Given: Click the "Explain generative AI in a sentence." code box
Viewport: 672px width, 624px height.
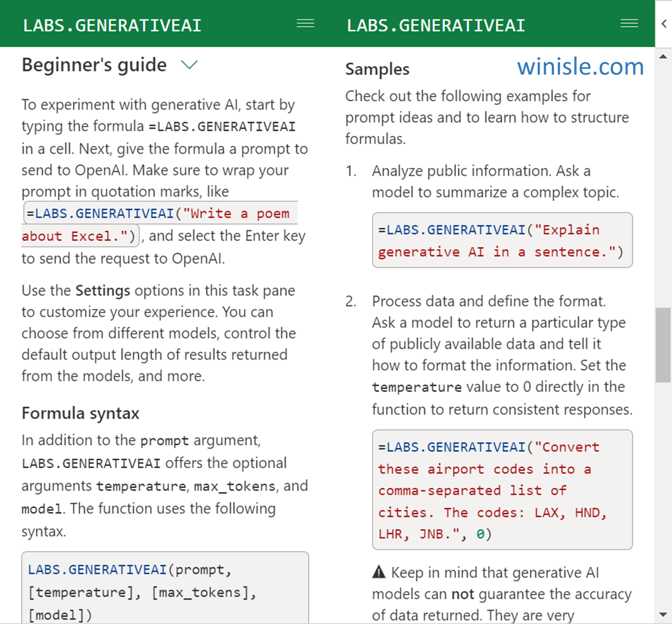Looking at the screenshot, I should (x=502, y=240).
